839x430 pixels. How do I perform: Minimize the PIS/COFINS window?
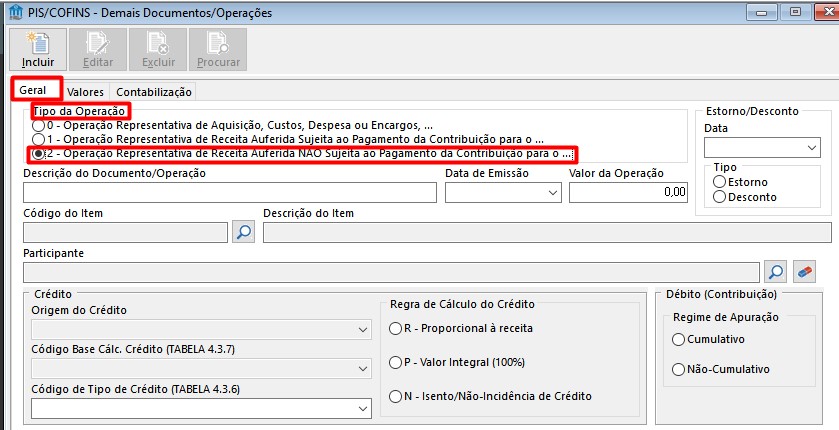click(x=761, y=12)
